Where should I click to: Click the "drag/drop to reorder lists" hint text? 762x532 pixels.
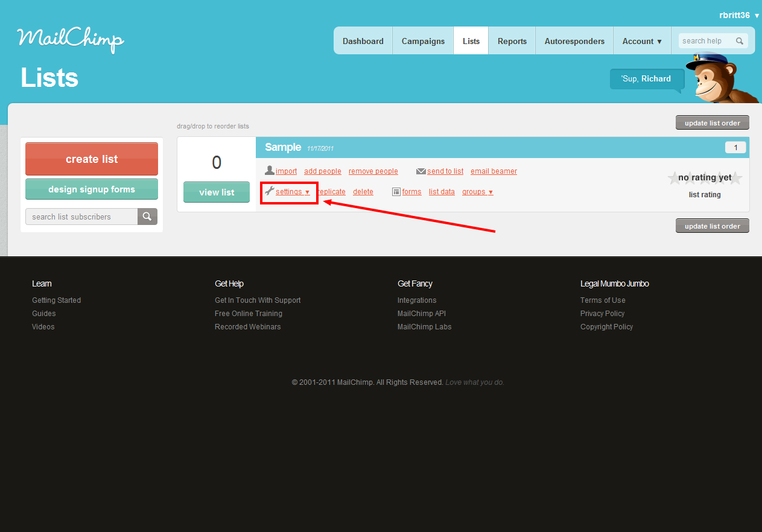point(213,127)
